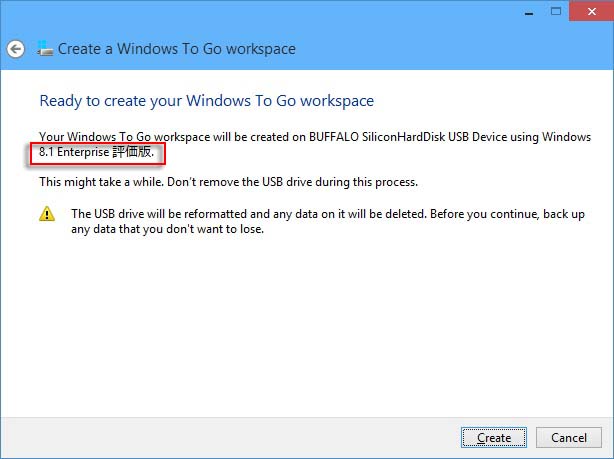
Task: Click the 'This might take a while' sentence
Action: click(101, 182)
